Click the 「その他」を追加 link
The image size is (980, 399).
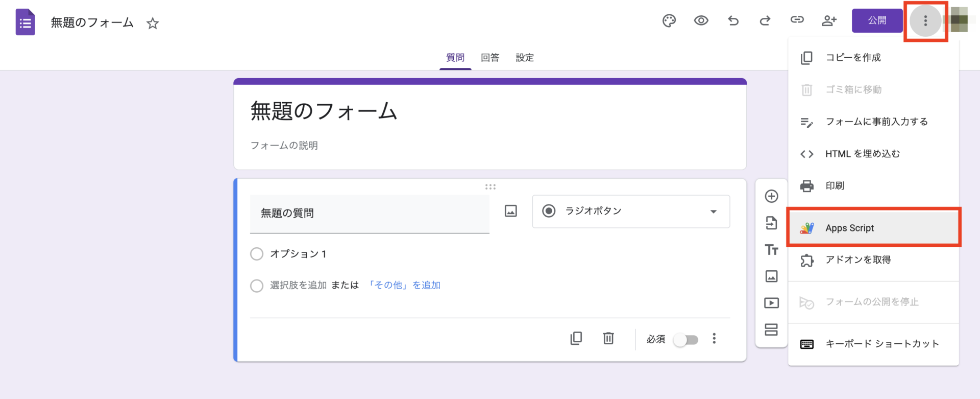404,285
